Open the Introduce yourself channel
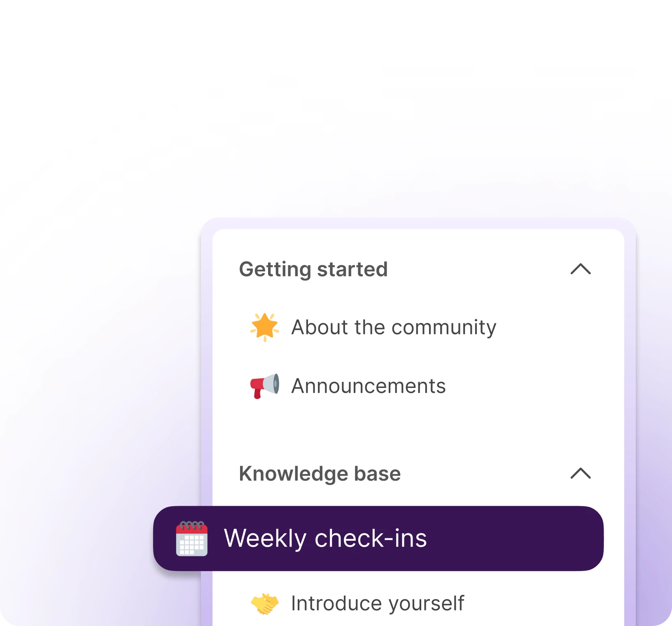The height and width of the screenshot is (626, 672). [377, 603]
